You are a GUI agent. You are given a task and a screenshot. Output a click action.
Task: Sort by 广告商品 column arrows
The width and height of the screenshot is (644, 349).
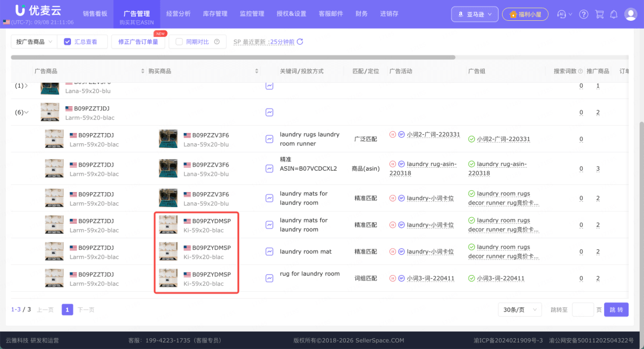(143, 71)
